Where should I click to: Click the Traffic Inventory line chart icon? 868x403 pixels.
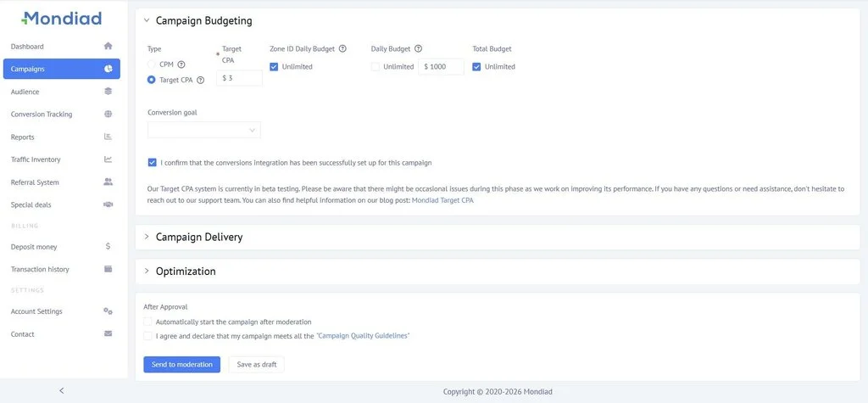(x=108, y=160)
